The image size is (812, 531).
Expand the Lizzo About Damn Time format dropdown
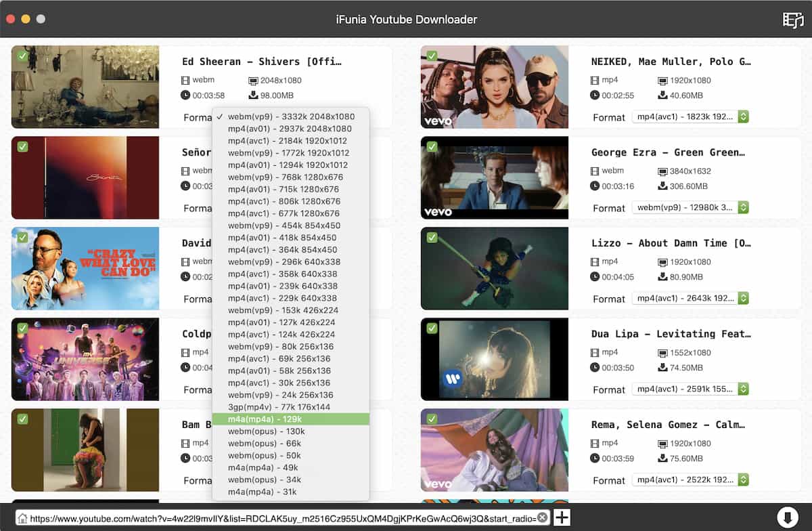click(x=690, y=299)
